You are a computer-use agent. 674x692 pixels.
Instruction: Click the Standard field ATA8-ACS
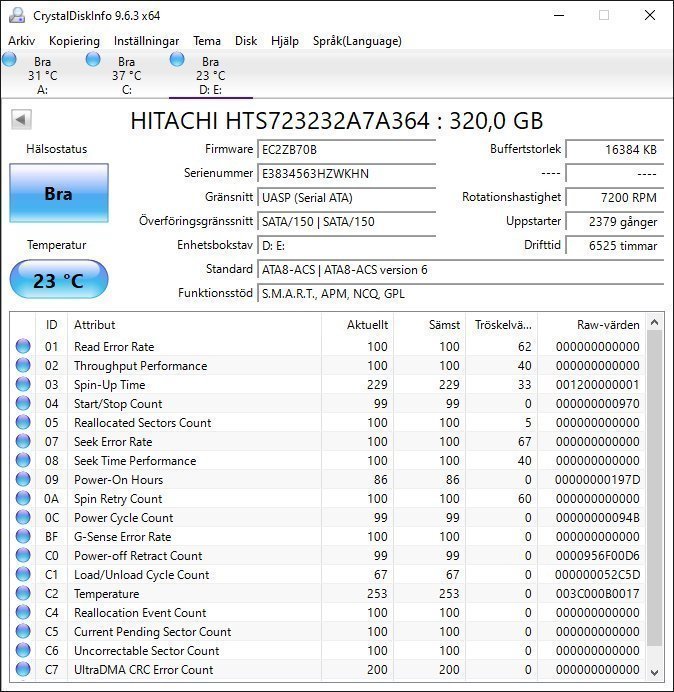460,269
